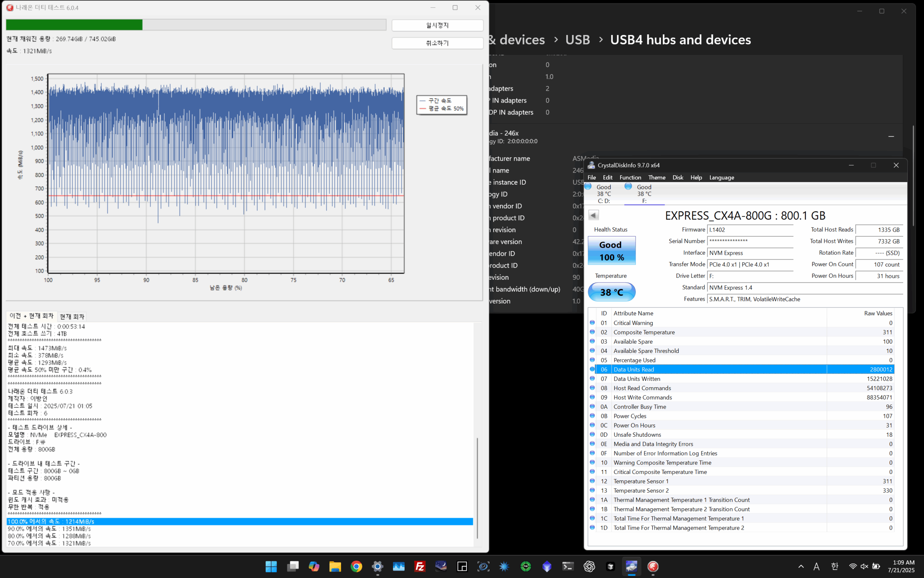Open the blue gem taskbar icon
Viewport: 924px width, 578px height.
(547, 566)
